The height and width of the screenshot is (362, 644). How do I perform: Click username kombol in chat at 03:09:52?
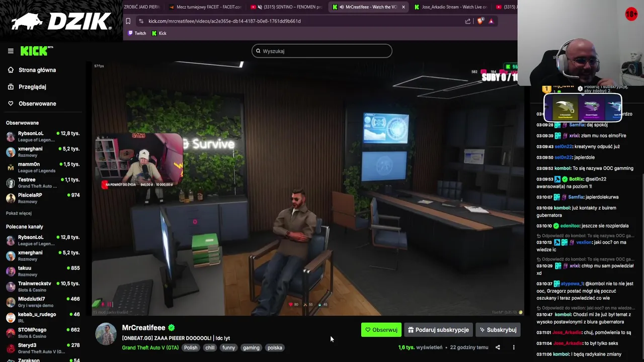coord(562,168)
